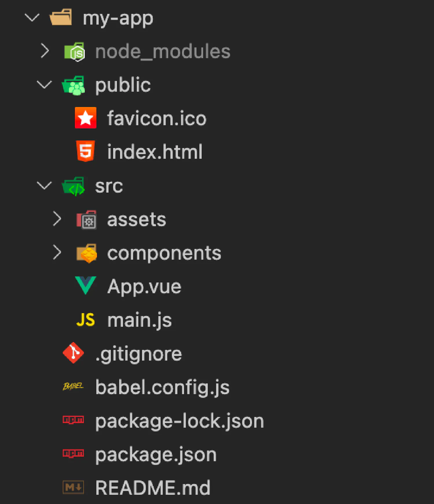Click the Vue icon beside App.vue

(x=85, y=285)
